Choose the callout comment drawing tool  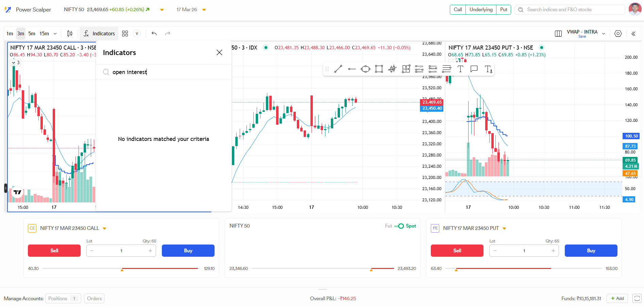(x=474, y=69)
